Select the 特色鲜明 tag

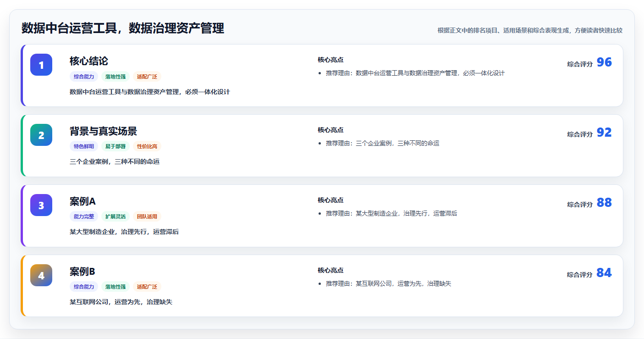click(84, 146)
